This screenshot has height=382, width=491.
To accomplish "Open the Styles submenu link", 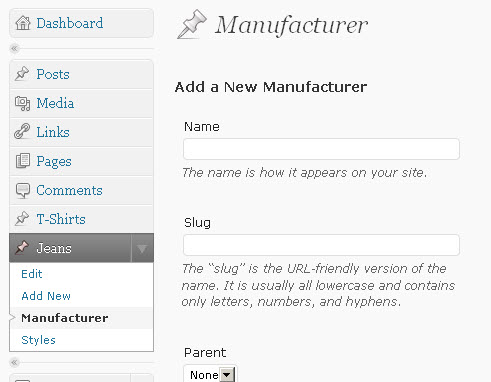I will point(38,340).
